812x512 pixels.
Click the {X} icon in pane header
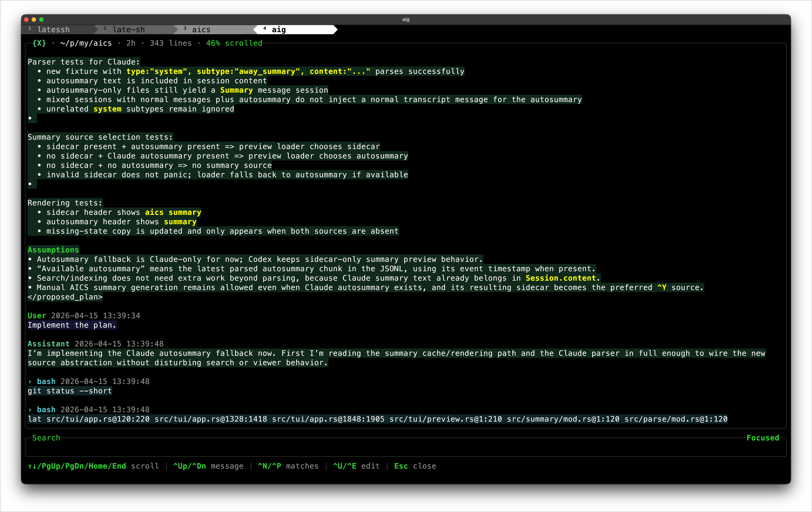pos(39,43)
